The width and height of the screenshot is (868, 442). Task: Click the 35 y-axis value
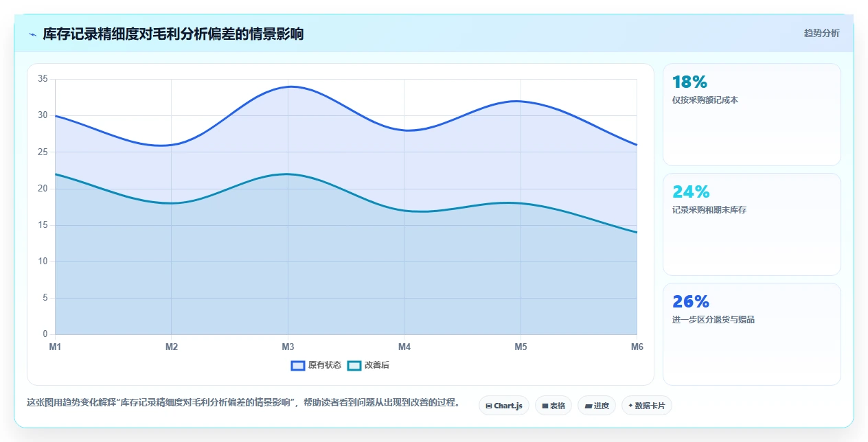pos(43,79)
